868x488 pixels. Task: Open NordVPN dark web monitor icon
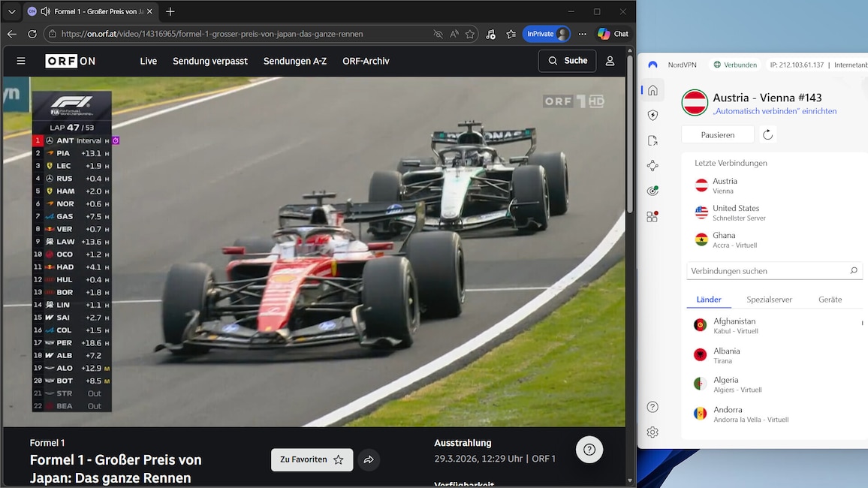(x=653, y=191)
